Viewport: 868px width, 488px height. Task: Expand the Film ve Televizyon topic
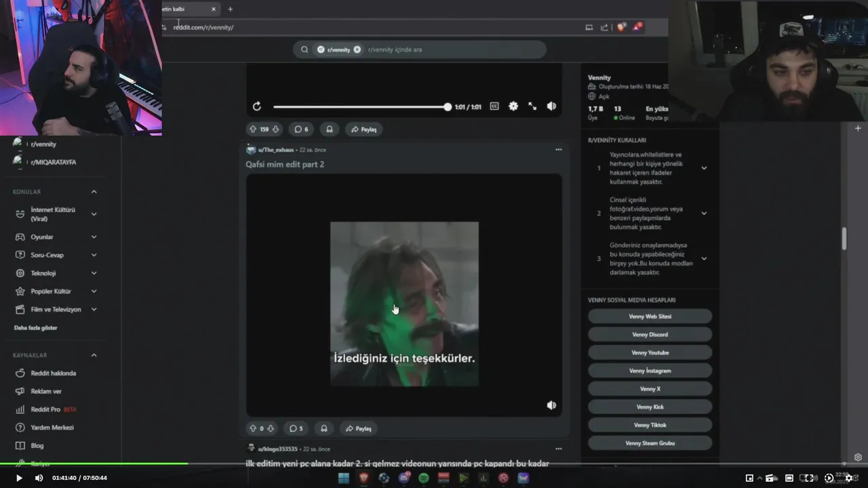(94, 309)
